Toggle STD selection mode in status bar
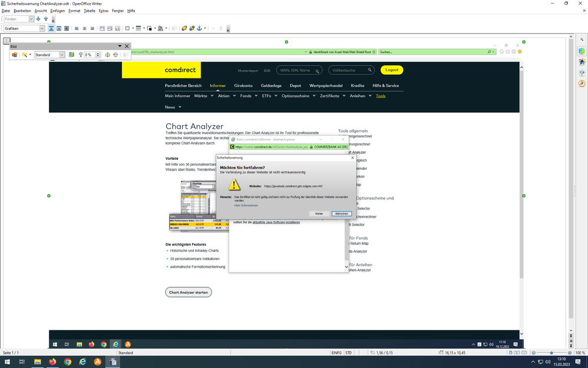Screen dimensions: 588x368 point(348,353)
